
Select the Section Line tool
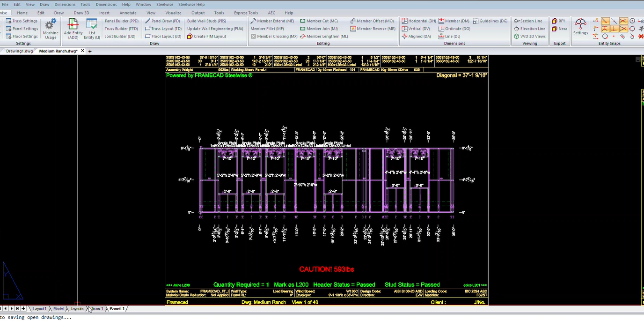pyautogui.click(x=529, y=21)
